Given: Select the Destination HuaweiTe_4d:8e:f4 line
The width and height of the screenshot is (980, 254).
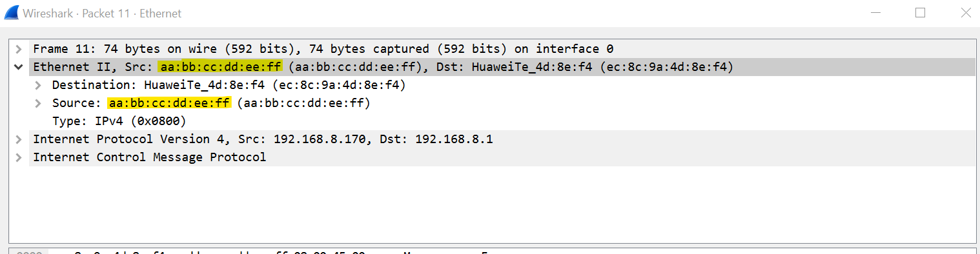Looking at the screenshot, I should [x=502, y=85].
